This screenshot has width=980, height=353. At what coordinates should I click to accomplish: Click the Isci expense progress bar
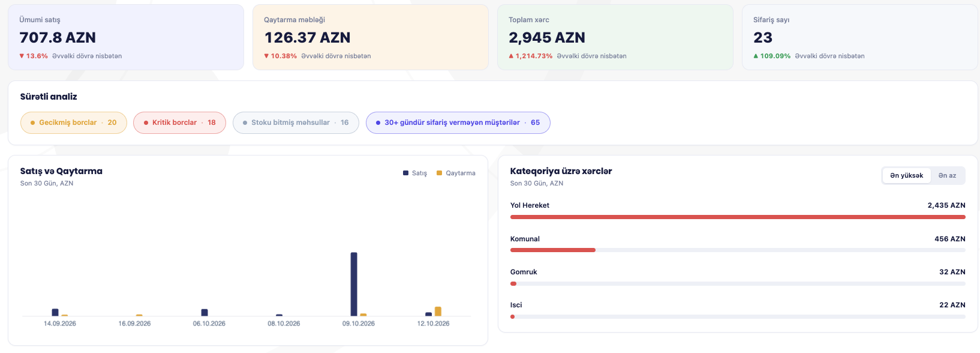pyautogui.click(x=738, y=316)
